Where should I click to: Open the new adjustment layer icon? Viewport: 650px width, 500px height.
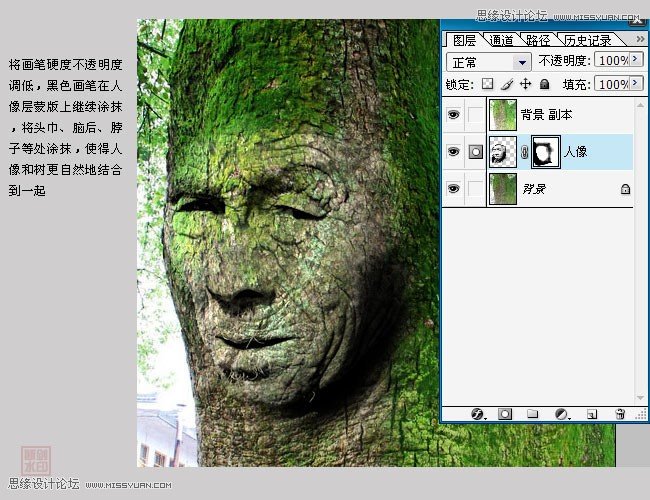561,413
